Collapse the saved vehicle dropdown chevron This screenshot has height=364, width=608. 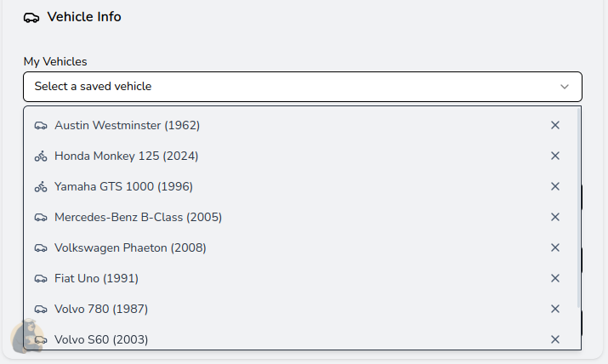coord(564,87)
